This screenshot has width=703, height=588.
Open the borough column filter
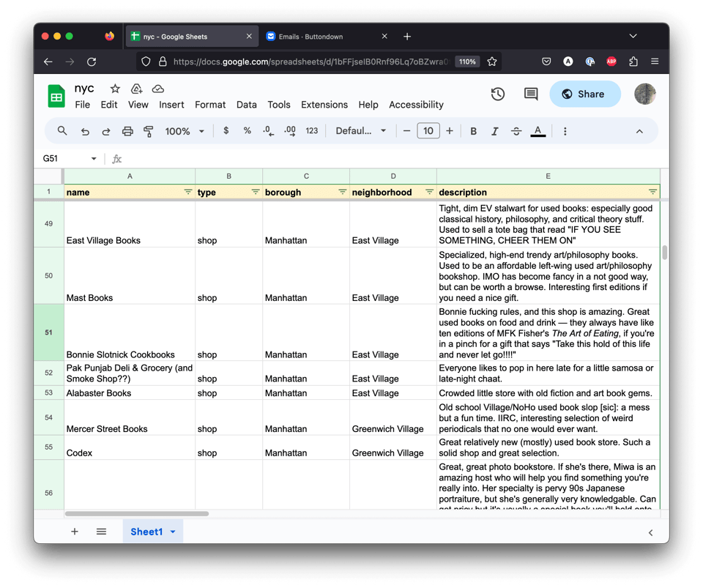(342, 192)
